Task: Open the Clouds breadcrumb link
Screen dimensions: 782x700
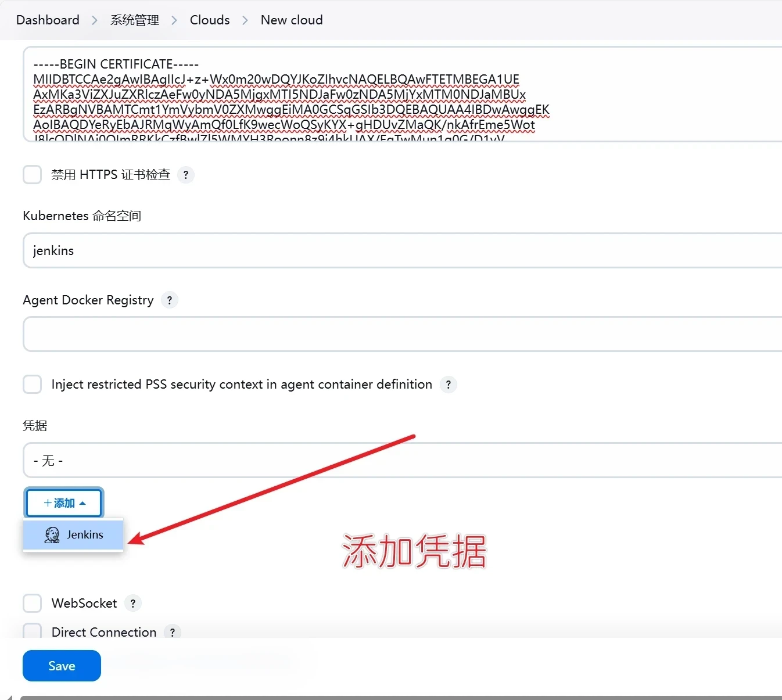Action: [210, 20]
